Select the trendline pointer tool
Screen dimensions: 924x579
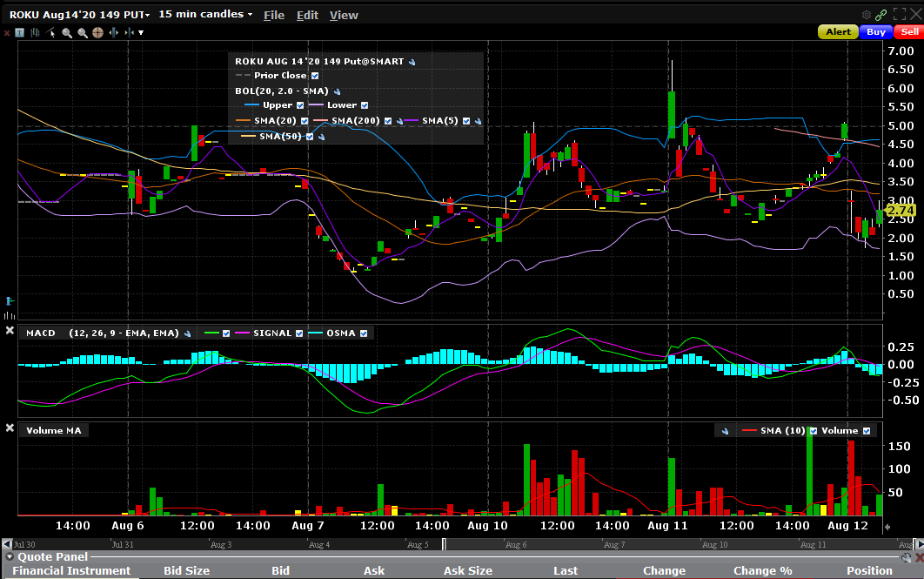pyautogui.click(x=51, y=33)
